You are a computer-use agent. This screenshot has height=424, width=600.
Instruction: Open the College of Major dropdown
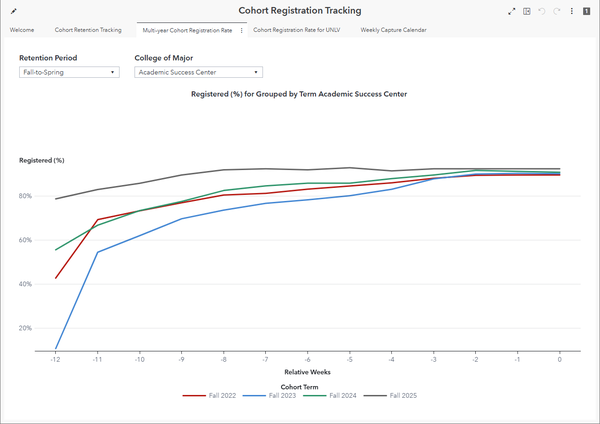(198, 72)
